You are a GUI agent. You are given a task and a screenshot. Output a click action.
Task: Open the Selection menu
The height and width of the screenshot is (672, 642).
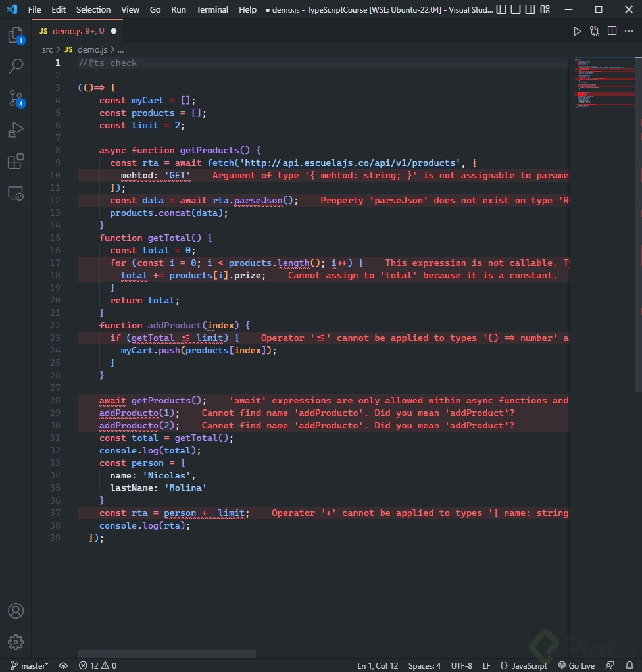[x=93, y=9]
